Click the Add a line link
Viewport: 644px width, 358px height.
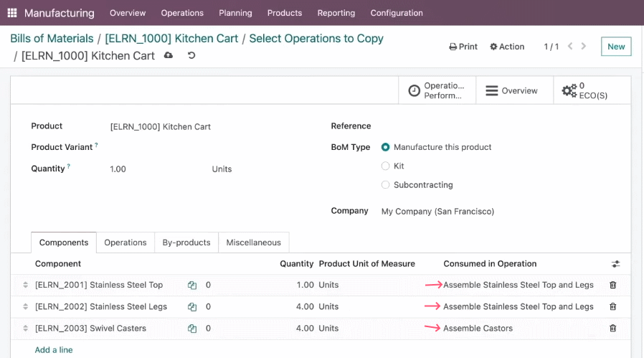click(54, 350)
